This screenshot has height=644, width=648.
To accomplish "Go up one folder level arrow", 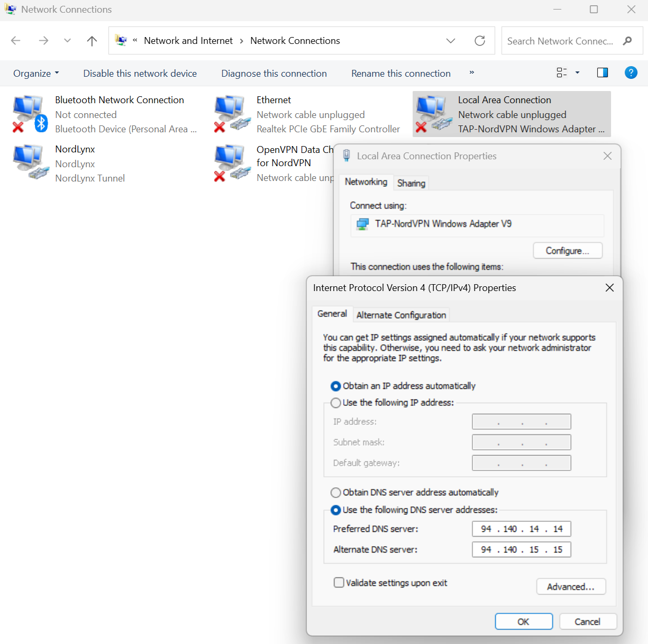I will pos(92,41).
